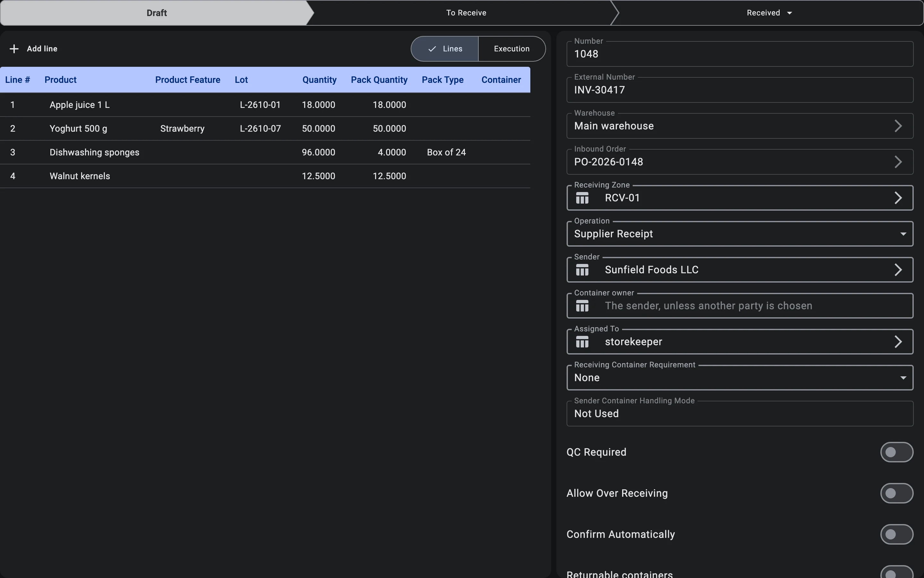924x578 pixels.
Task: Open Receiving Zone RCV-01 chevron
Action: (x=898, y=198)
